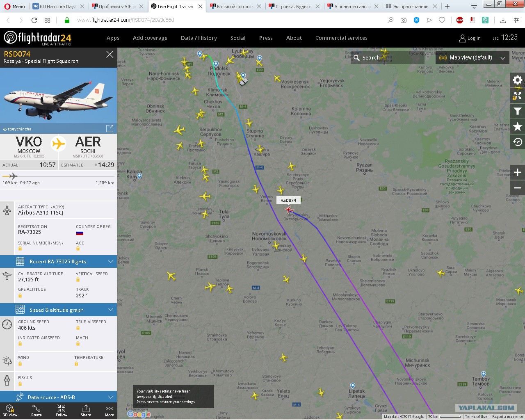Image resolution: width=525 pixels, height=420 pixels.
Task: Open the Map view (default) dropdown
Action: click(472, 58)
